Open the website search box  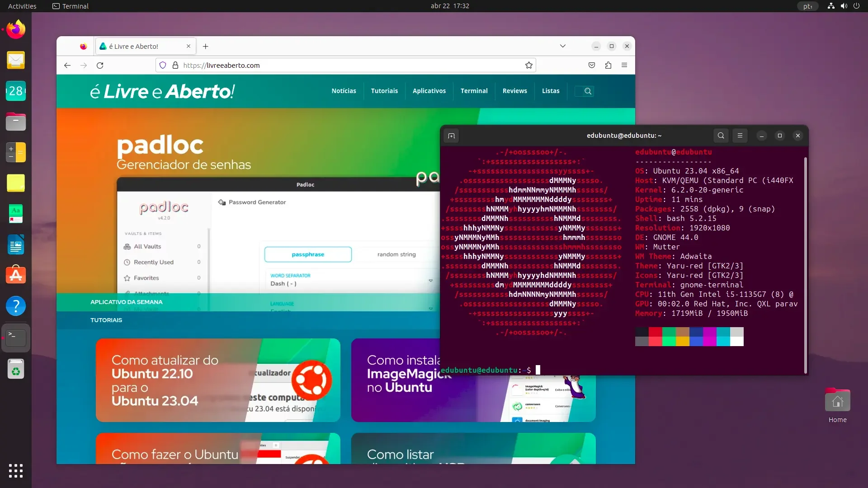click(584, 91)
